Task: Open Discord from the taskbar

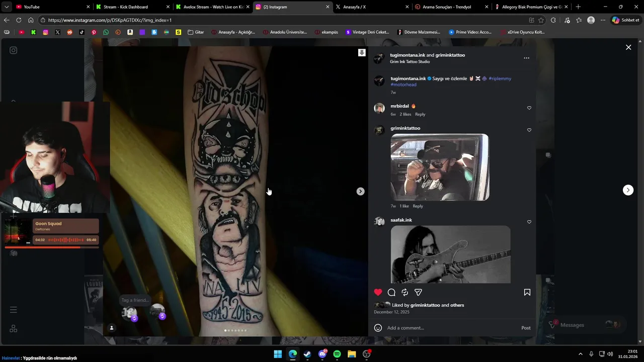Action: point(323,354)
